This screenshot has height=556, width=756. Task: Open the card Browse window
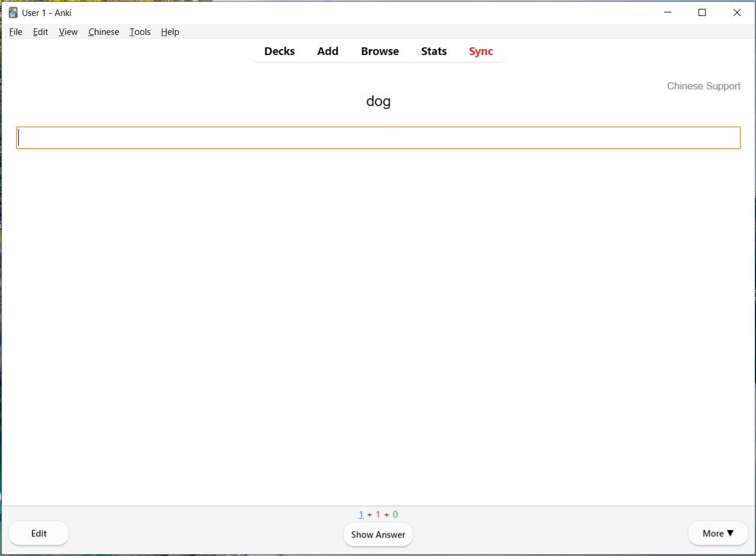380,52
